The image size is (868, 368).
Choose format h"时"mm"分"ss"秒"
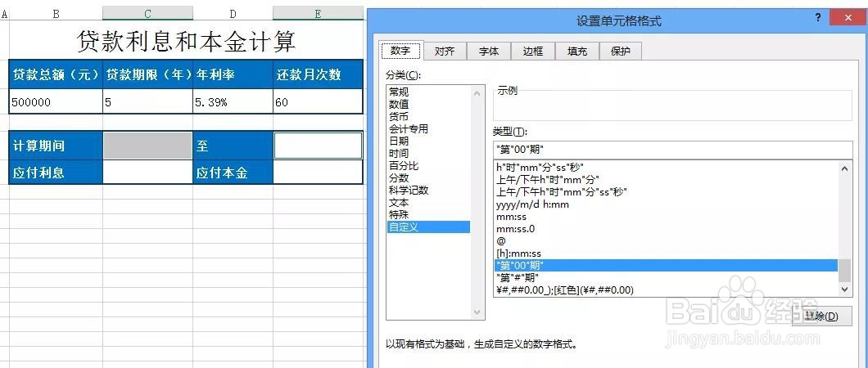click(666, 168)
